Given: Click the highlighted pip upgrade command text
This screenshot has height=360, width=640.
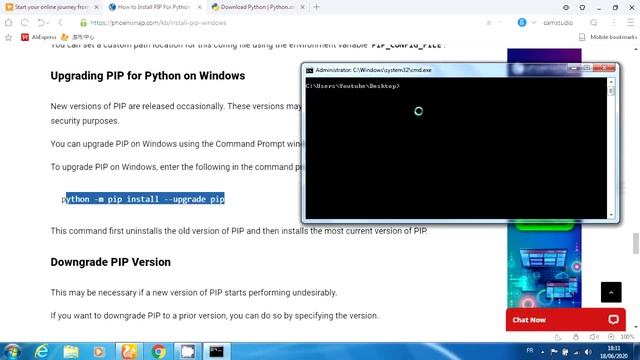Looking at the screenshot, I should click(x=145, y=199).
